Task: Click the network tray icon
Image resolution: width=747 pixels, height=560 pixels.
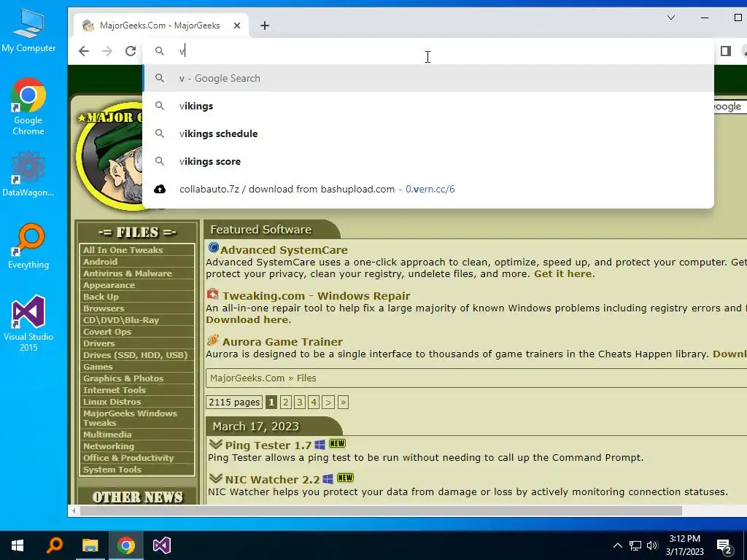Action: point(635,545)
